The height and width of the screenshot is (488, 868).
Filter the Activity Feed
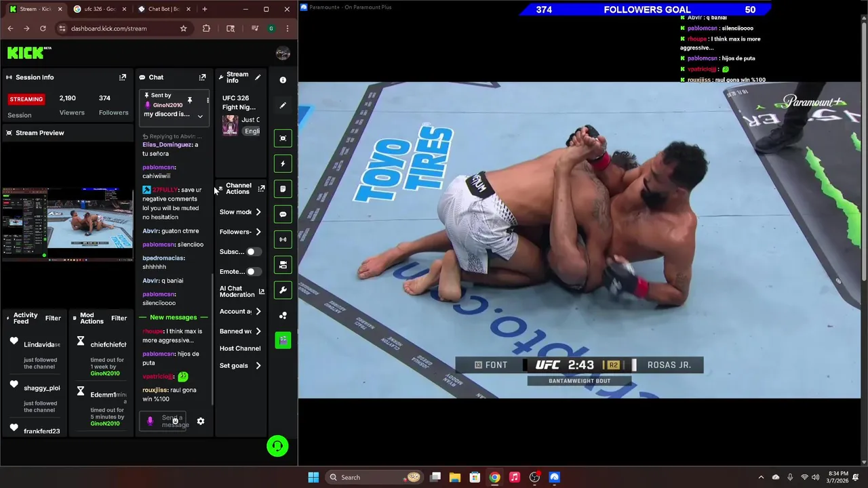(x=53, y=318)
